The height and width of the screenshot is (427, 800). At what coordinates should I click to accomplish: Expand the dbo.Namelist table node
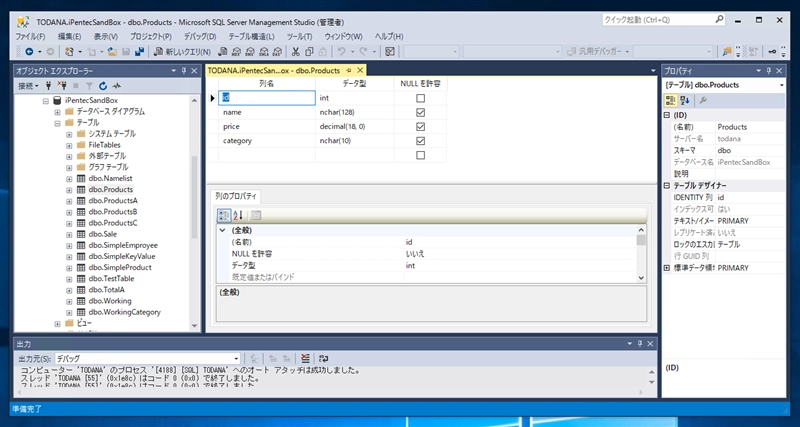69,179
